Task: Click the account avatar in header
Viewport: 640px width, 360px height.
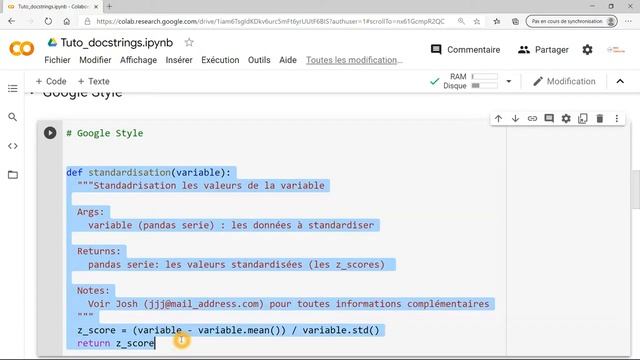Action: point(616,50)
